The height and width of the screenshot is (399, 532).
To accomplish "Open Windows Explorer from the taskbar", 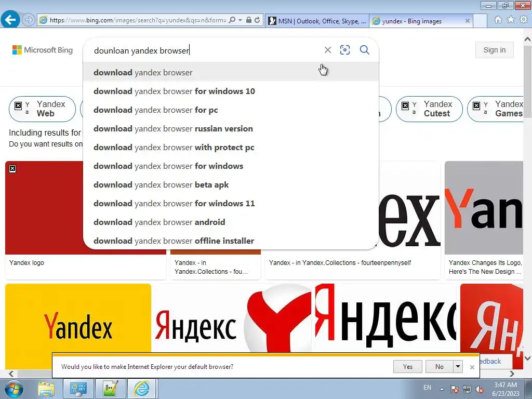I will 46,389.
